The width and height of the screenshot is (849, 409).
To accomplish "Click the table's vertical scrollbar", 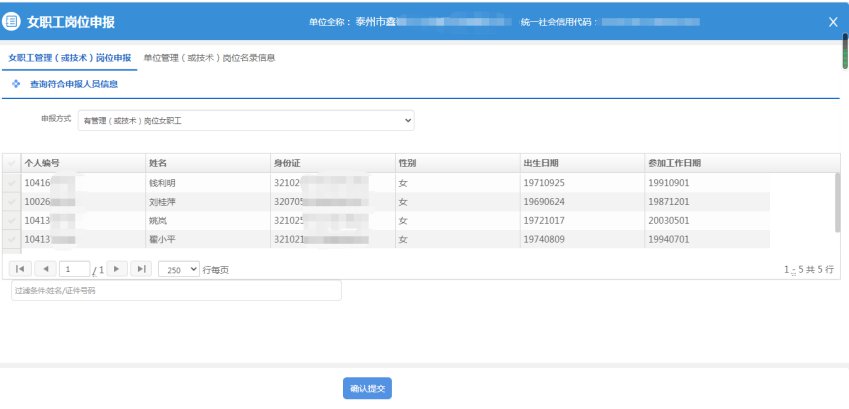I will pyautogui.click(x=837, y=200).
